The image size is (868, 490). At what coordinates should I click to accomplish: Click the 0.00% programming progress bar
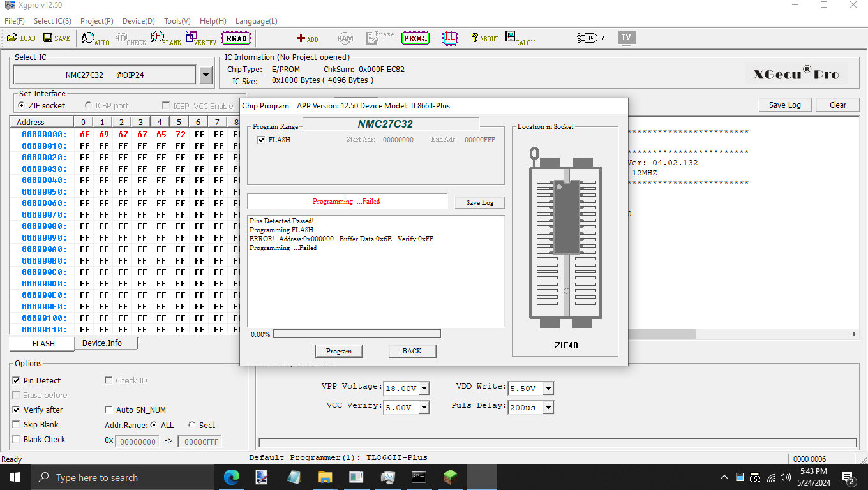coord(357,333)
